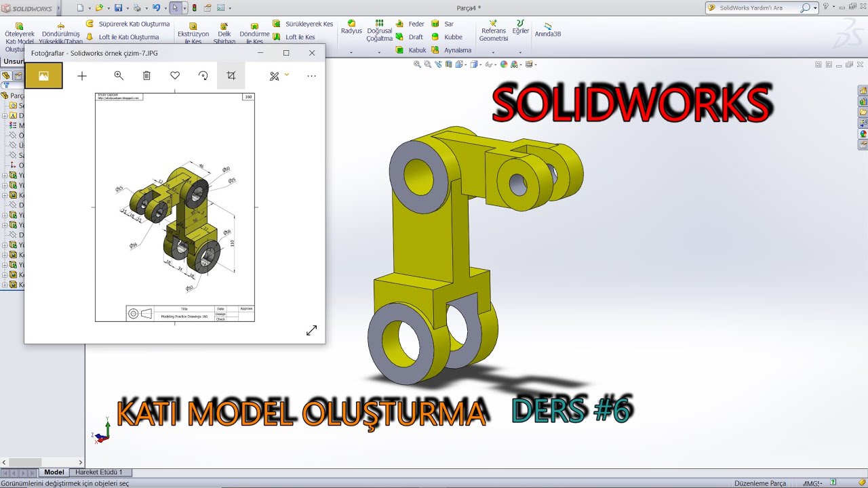Click the Kubbe dome tool
Image resolution: width=868 pixels, height=488 pixels.
point(447,37)
